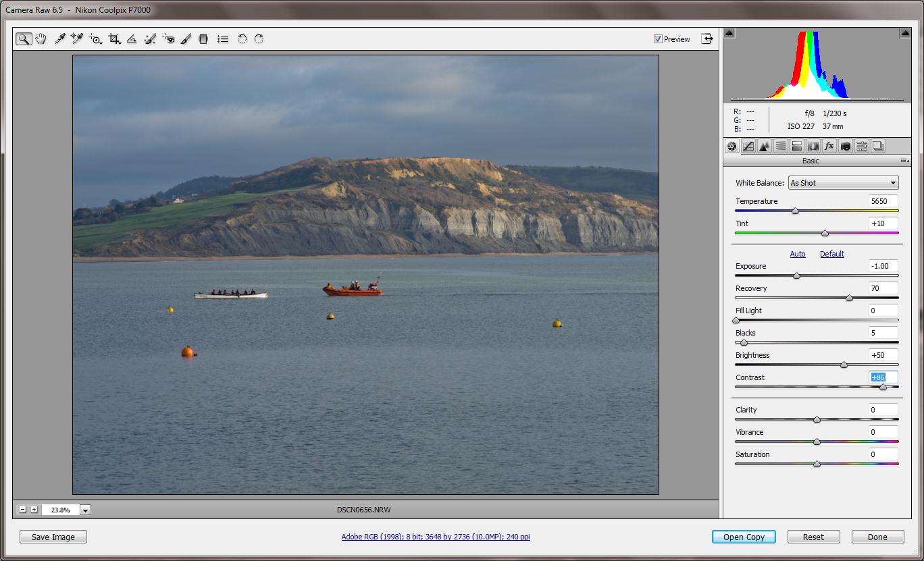Open the White Balance dropdown
Viewport: 924px width, 561px height.
coord(843,183)
